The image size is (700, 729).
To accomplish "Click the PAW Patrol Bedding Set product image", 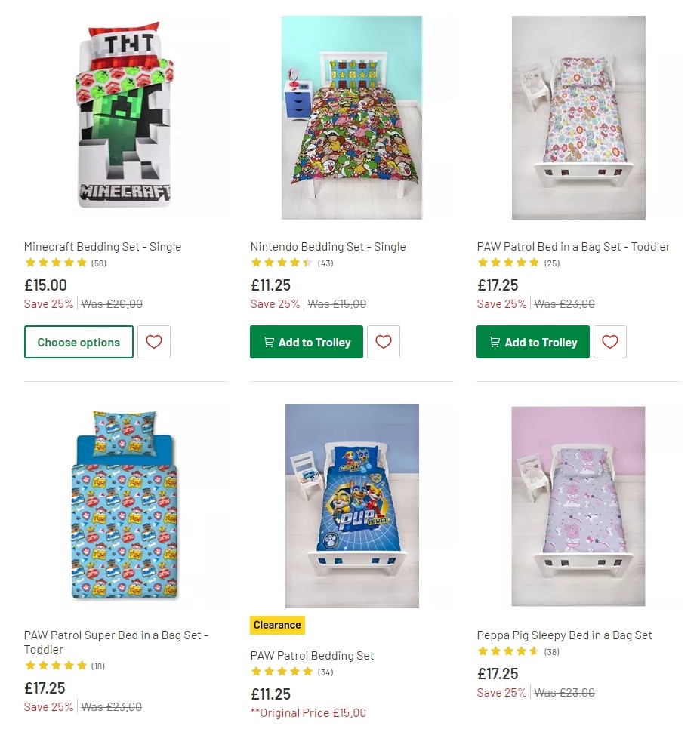I will [351, 506].
